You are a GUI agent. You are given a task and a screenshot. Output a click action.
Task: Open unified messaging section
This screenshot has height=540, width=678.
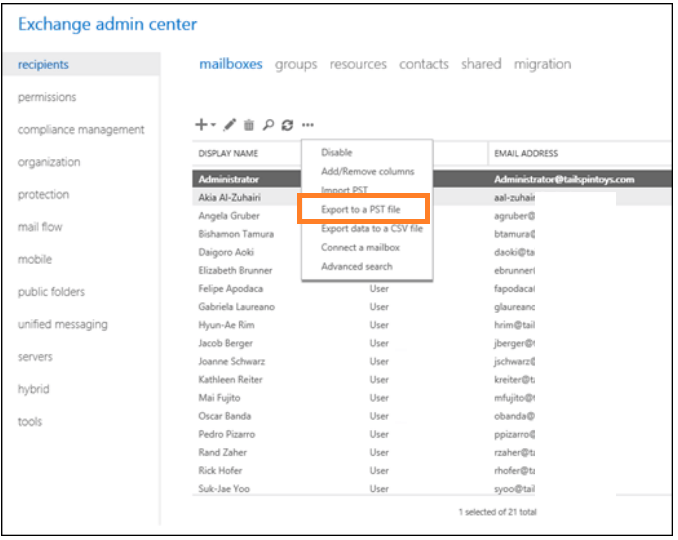pos(63,324)
